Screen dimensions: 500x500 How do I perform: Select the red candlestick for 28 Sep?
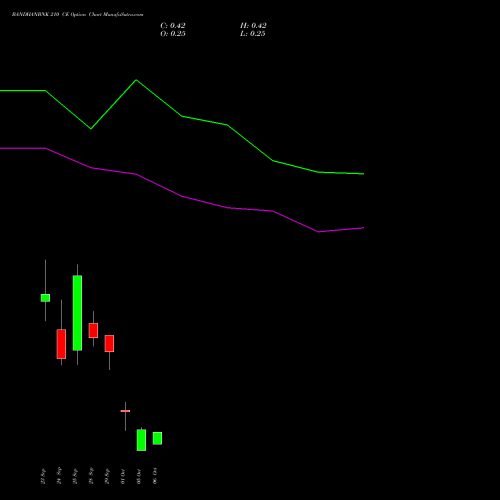93,330
